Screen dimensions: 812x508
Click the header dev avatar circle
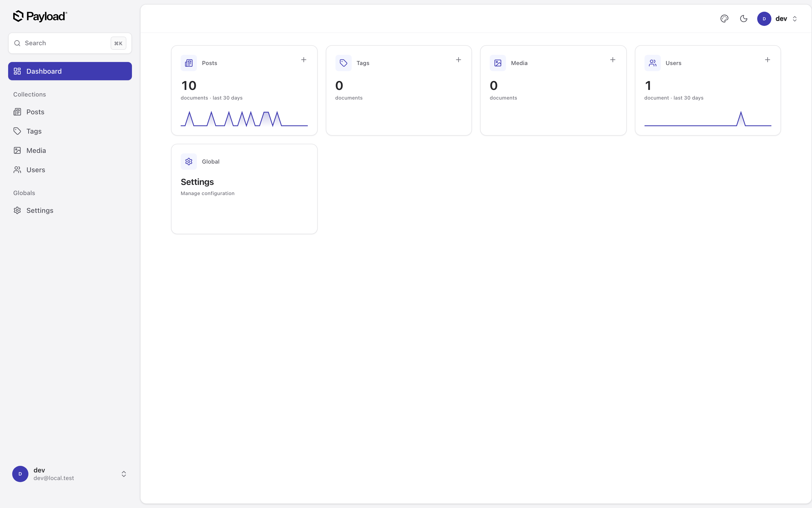[x=764, y=19]
